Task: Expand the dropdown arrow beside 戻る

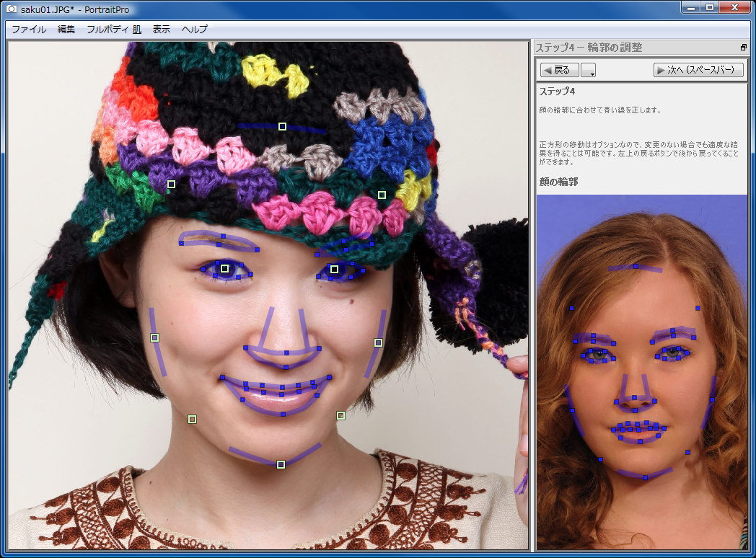Action: point(588,70)
